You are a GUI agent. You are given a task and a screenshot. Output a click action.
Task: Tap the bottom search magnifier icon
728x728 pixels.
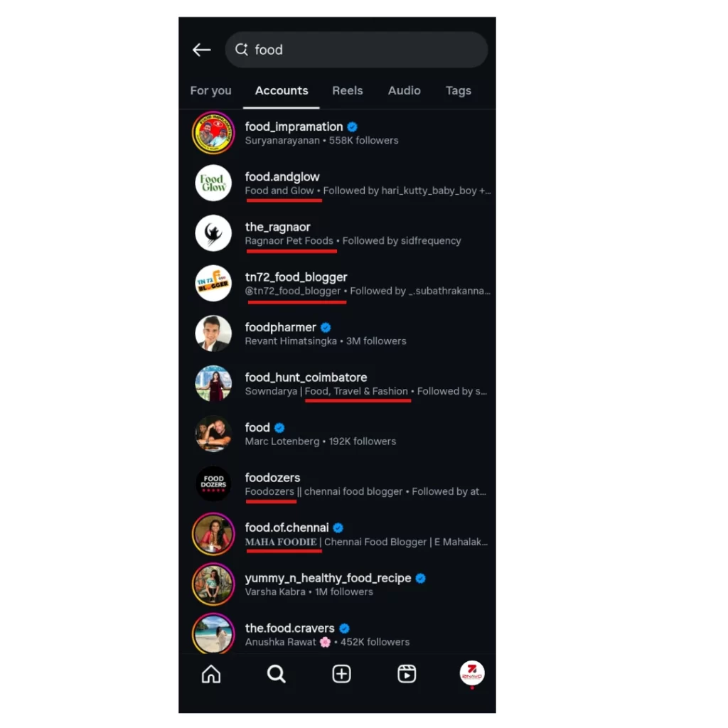point(277,674)
